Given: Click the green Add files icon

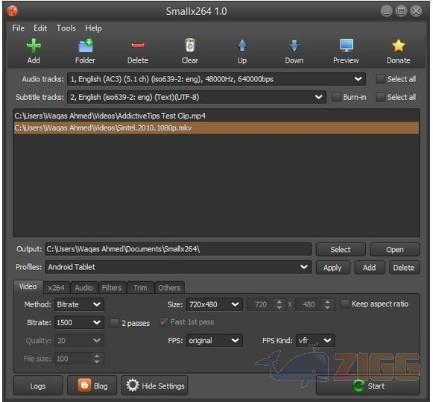Looking at the screenshot, I should [x=34, y=46].
